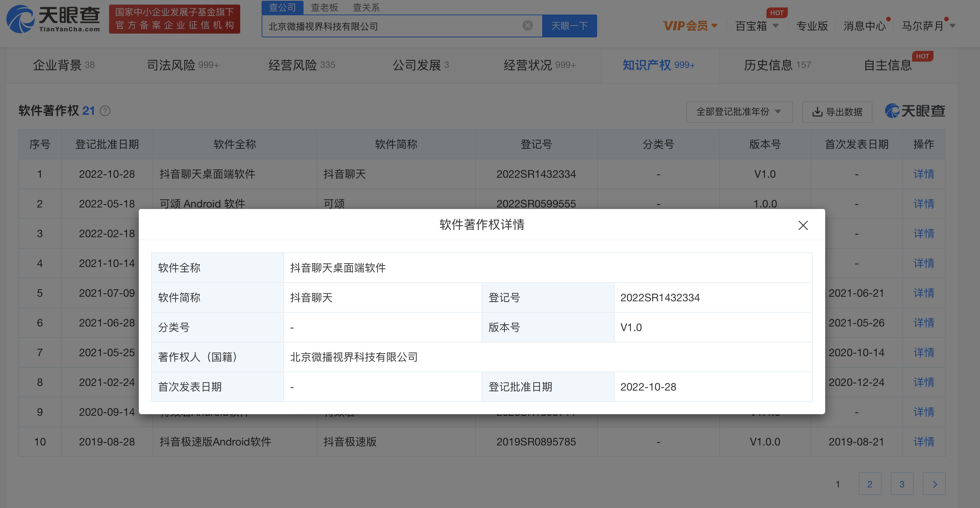Click 抖音聊天桌面端软件 value in the dialog

(338, 268)
